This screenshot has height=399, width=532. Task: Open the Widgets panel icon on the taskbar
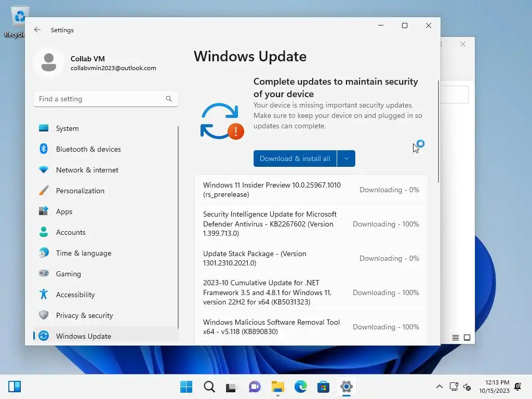15,387
